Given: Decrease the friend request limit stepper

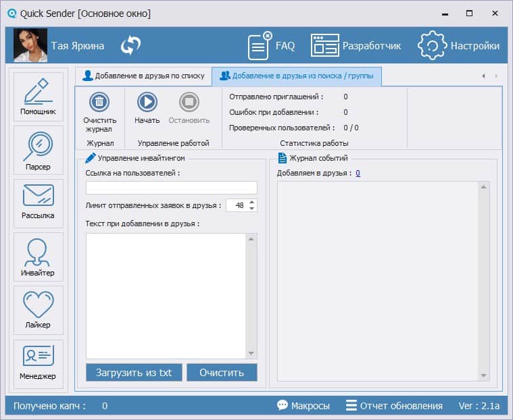Looking at the screenshot, I should pos(251,209).
